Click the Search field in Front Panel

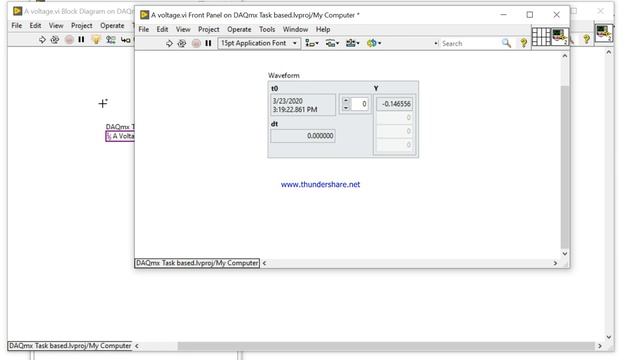pos(469,43)
